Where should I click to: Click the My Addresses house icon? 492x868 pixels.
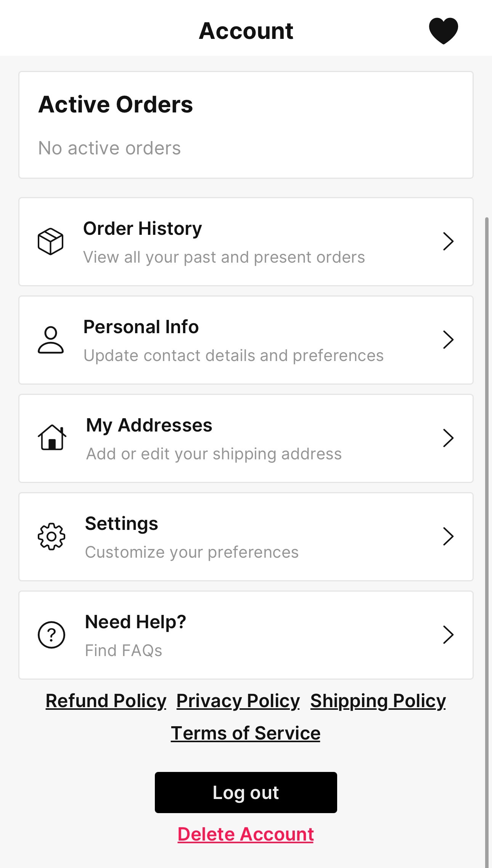[x=52, y=438]
